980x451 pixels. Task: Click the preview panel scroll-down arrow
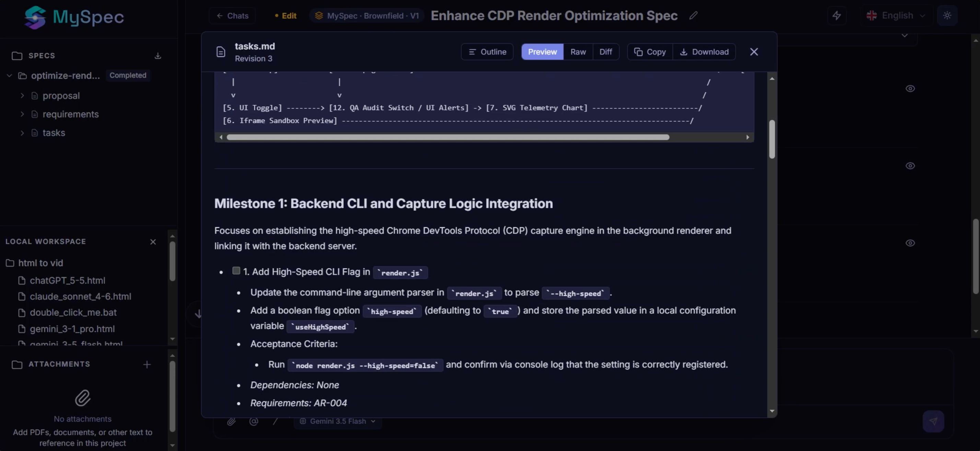click(772, 411)
